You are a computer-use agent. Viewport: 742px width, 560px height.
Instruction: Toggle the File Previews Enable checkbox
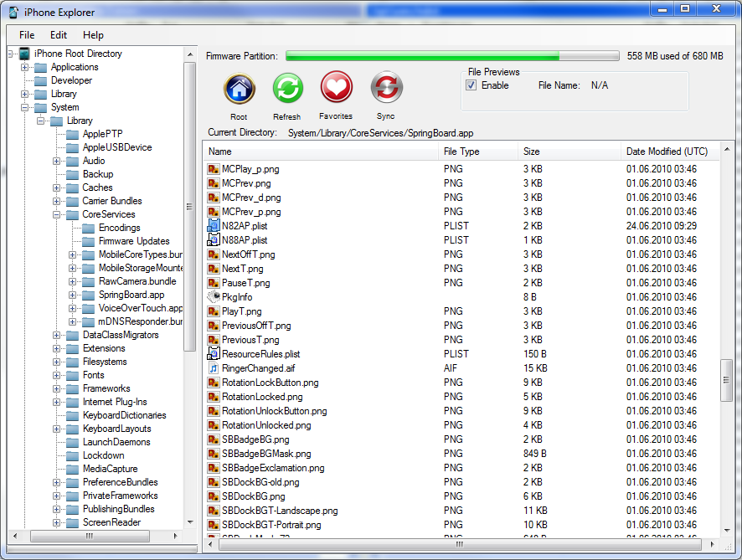(471, 85)
